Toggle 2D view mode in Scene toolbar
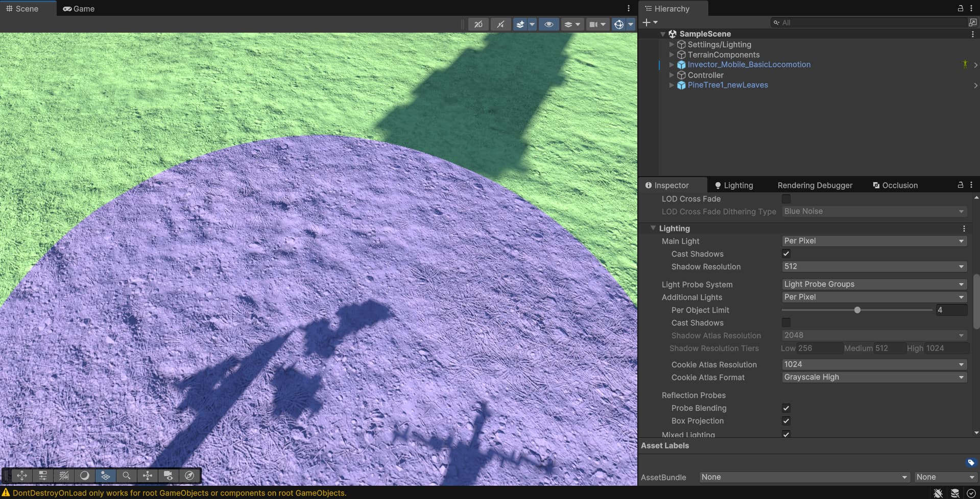Image resolution: width=980 pixels, height=499 pixels. tap(478, 24)
